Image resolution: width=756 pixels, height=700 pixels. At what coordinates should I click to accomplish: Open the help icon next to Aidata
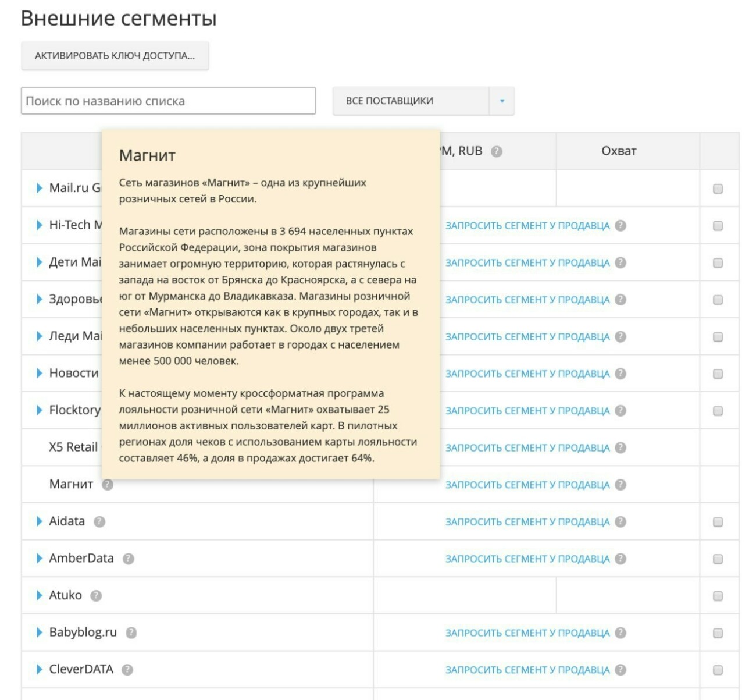tap(99, 521)
